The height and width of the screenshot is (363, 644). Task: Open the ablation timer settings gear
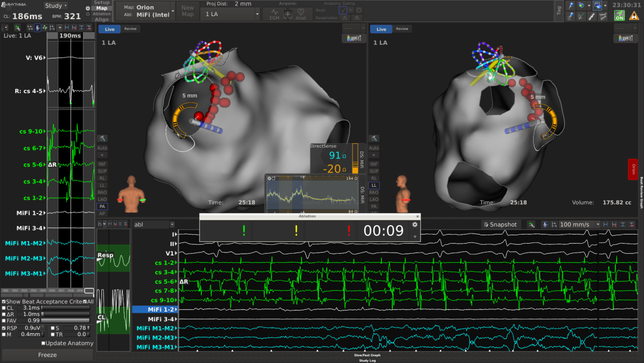[415, 224]
